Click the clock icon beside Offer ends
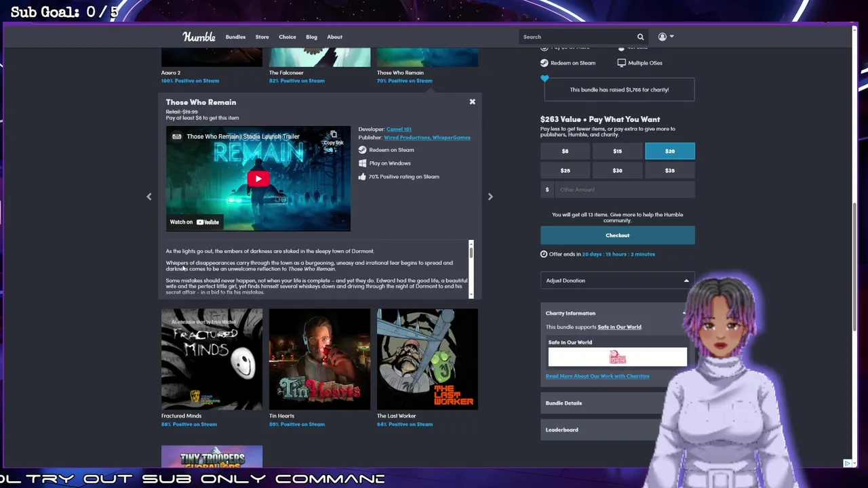The height and width of the screenshot is (488, 868). point(544,254)
